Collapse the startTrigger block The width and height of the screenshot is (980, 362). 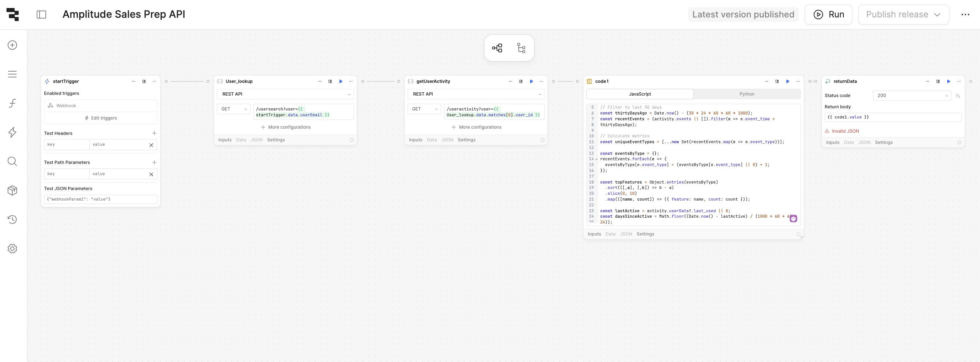(134, 81)
